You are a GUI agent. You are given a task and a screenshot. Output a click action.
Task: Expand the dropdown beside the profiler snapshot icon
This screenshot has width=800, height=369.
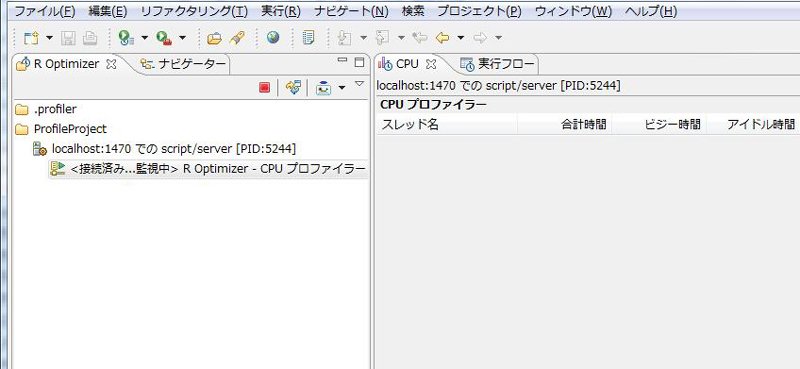click(x=342, y=88)
